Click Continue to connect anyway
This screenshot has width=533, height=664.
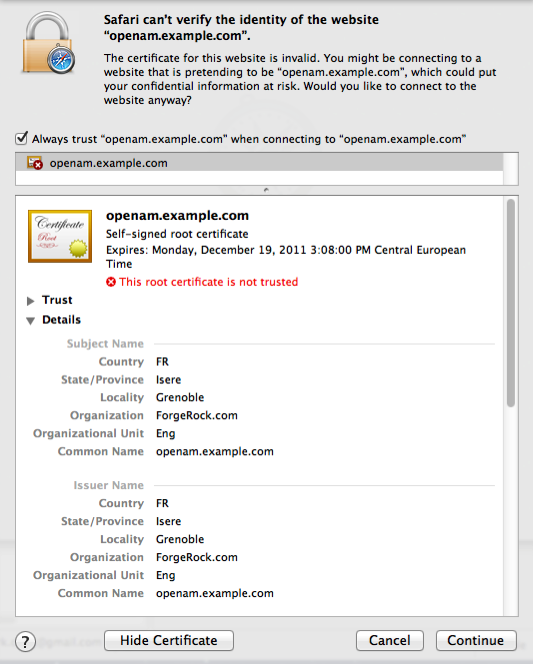(476, 640)
